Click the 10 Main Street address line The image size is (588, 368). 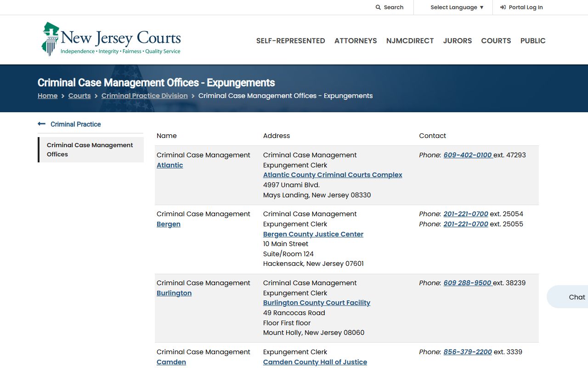pos(286,244)
